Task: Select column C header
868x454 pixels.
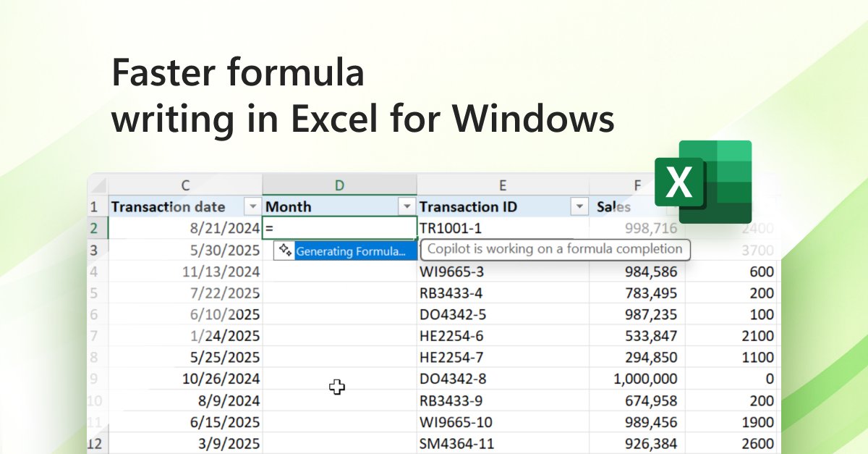Action: pyautogui.click(x=185, y=186)
